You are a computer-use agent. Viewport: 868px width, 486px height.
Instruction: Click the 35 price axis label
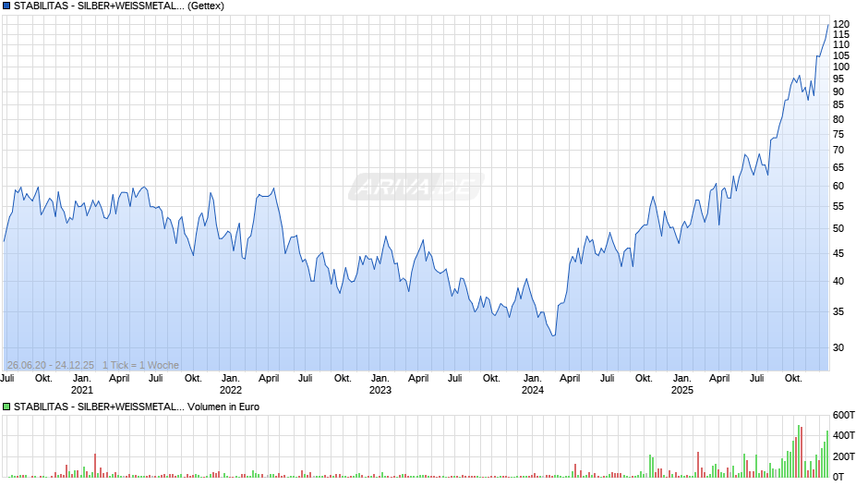(838, 311)
